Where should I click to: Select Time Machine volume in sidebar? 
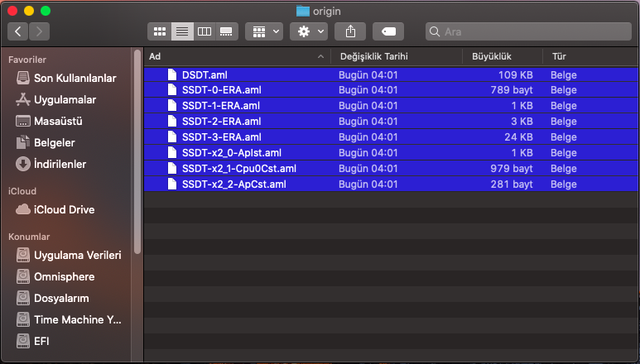coord(79,319)
